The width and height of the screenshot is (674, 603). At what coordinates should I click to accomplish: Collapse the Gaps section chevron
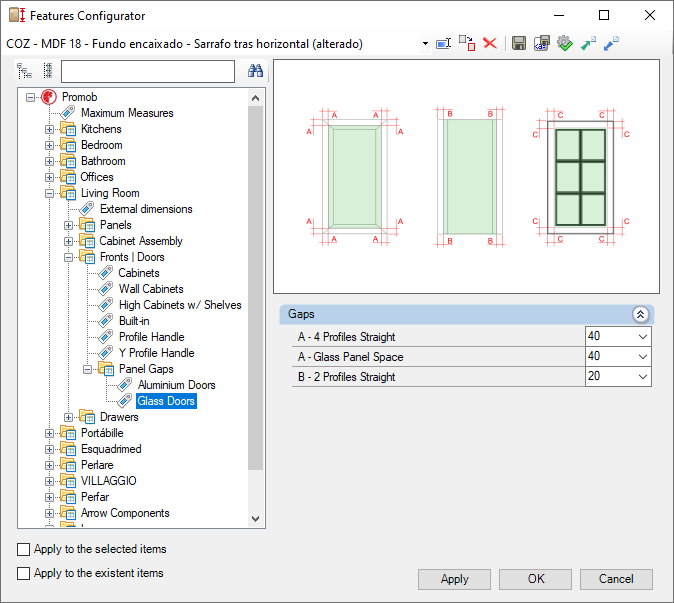(x=640, y=315)
